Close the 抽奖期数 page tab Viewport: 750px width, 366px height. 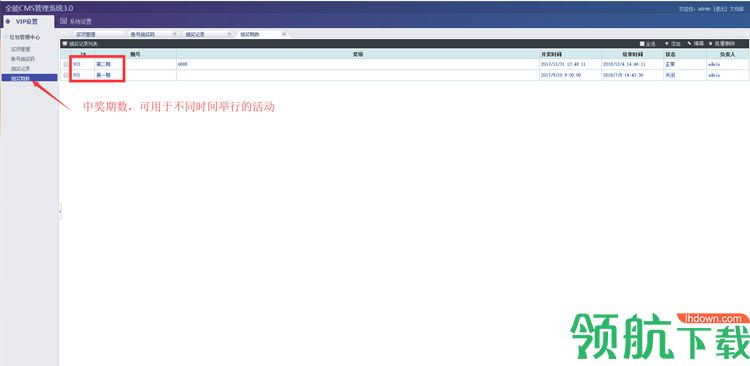coord(284,34)
